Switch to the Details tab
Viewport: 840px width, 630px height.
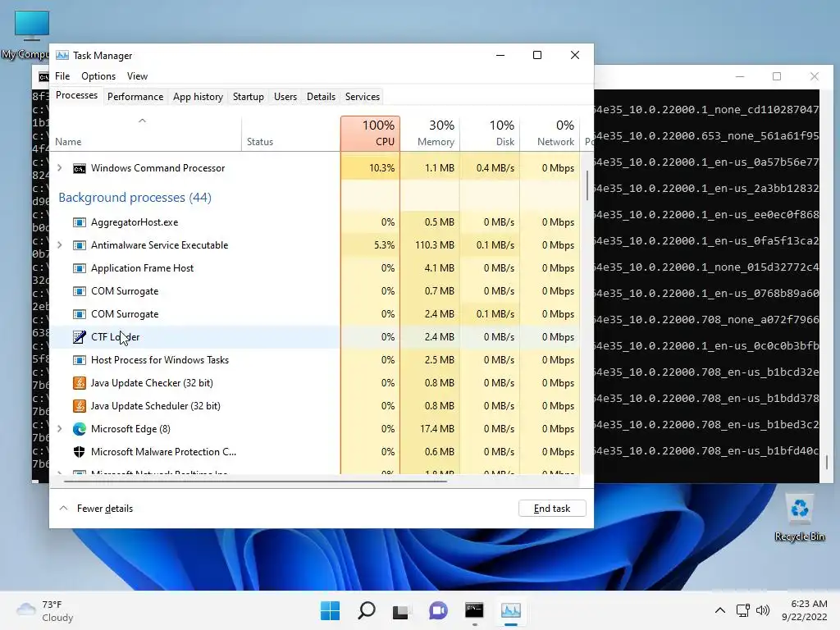point(321,97)
